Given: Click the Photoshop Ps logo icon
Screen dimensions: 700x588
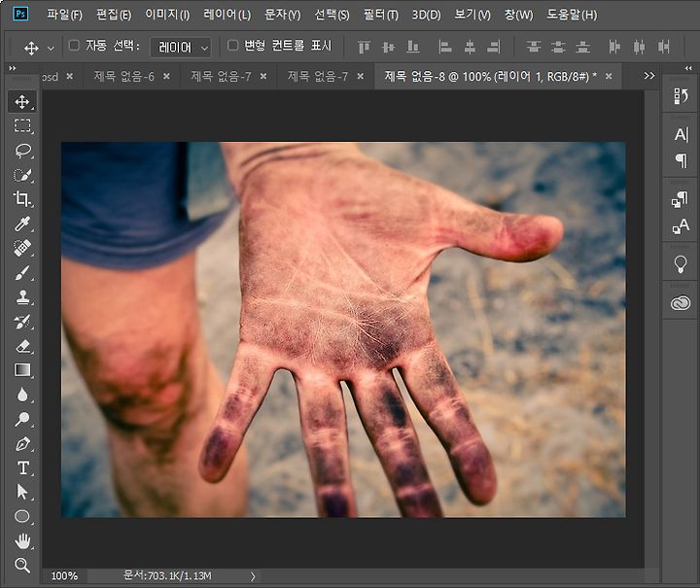Looking at the screenshot, I should [20, 14].
